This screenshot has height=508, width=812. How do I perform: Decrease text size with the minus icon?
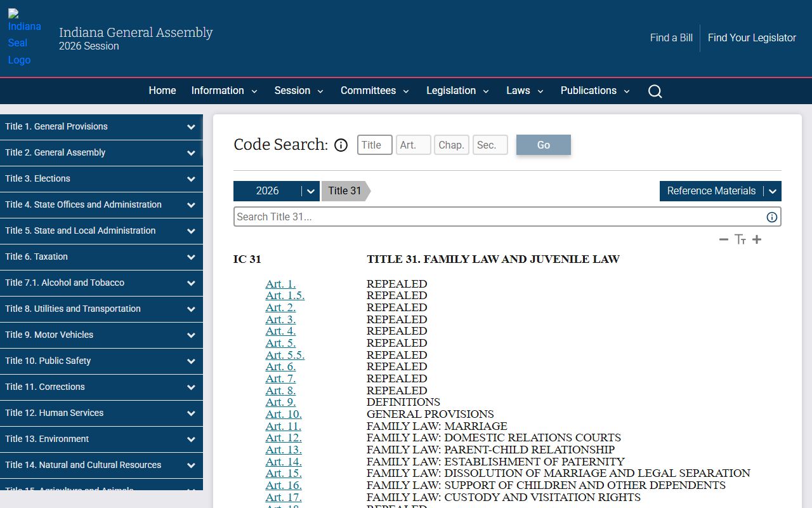pos(724,239)
